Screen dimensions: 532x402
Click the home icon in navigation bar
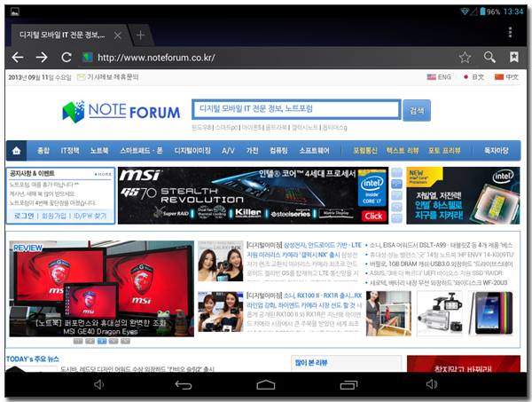(16, 150)
